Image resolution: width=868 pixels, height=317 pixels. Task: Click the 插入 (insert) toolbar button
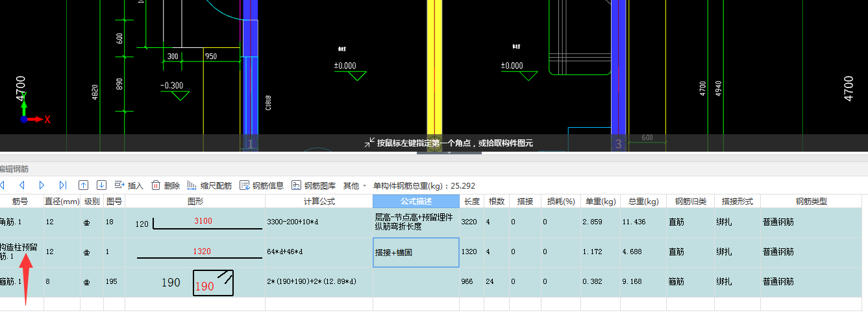pos(129,185)
